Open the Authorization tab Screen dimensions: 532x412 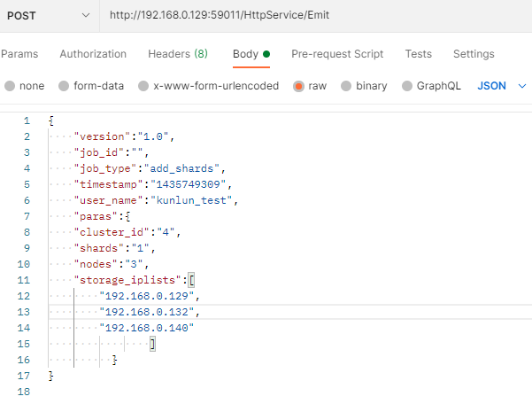tap(93, 54)
